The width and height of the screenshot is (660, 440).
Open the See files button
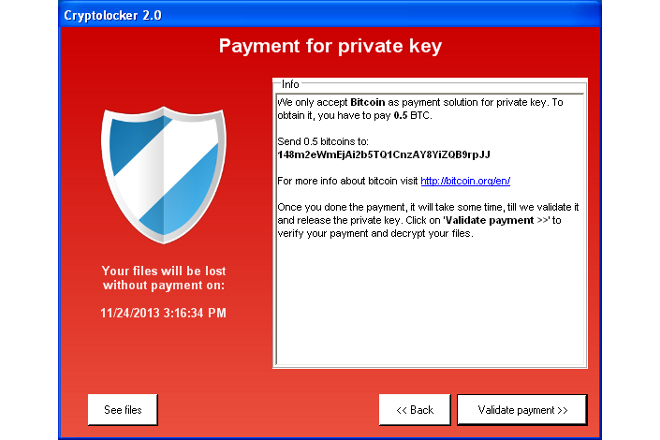point(123,409)
